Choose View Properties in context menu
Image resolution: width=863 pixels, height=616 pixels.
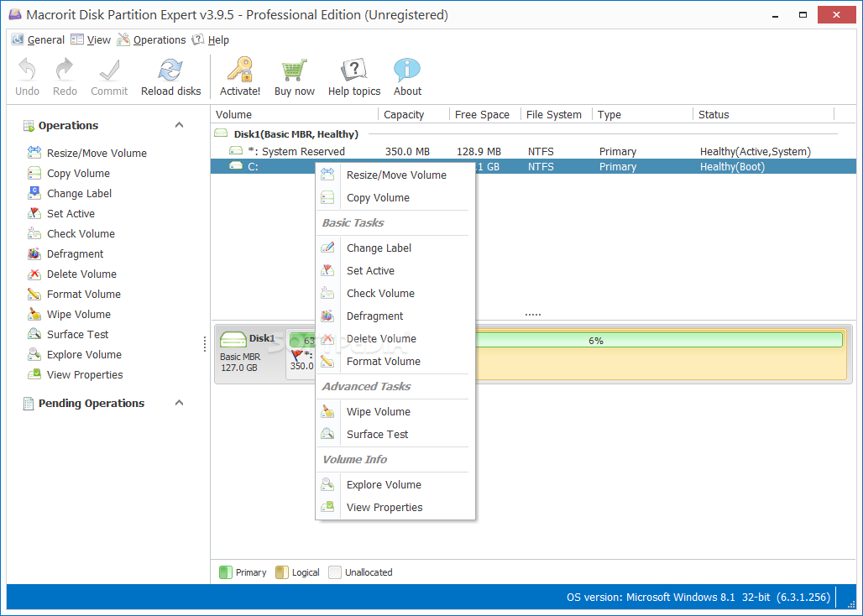(x=395, y=507)
